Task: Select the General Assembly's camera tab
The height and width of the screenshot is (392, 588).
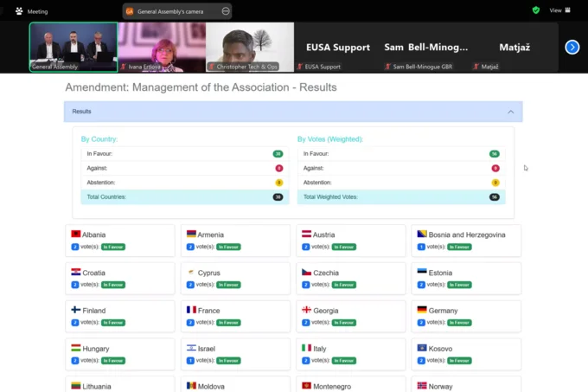Action: click(176, 11)
